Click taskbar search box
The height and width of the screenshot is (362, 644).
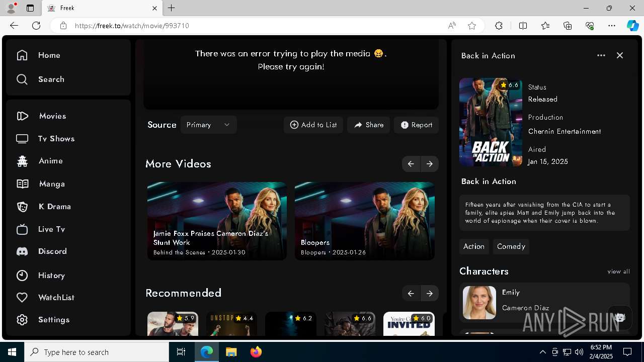[97, 352]
